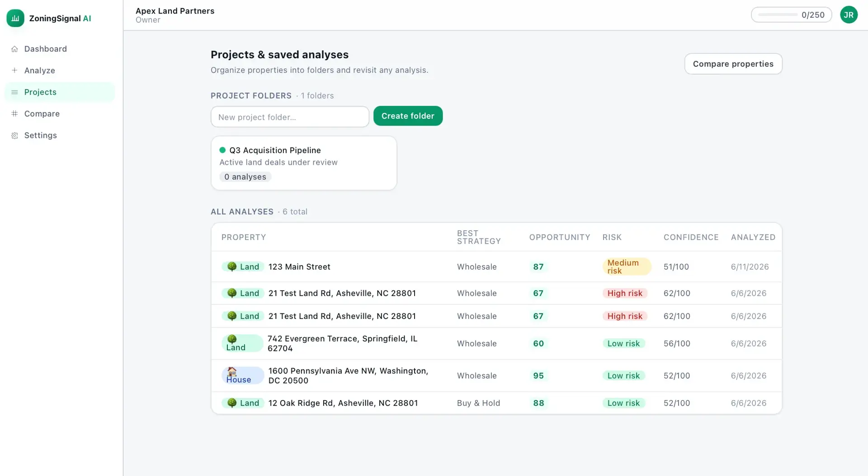Click the ANALYZED column header

[x=753, y=237]
